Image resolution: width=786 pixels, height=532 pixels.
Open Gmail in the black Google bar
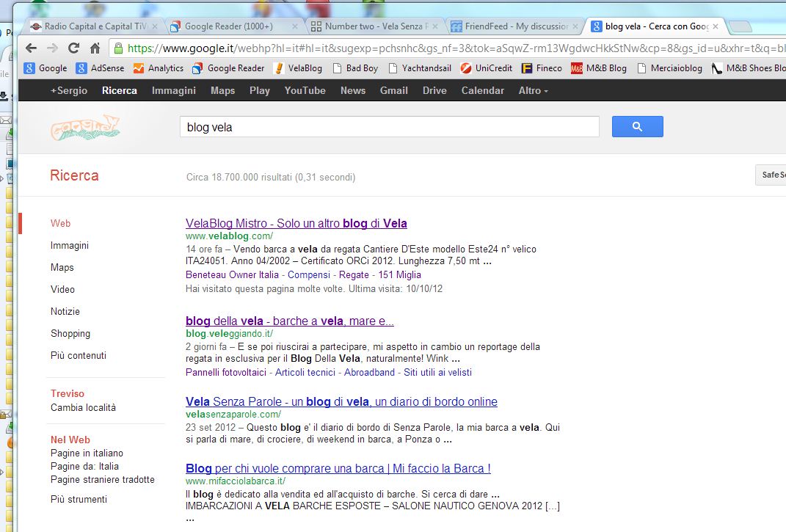394,91
